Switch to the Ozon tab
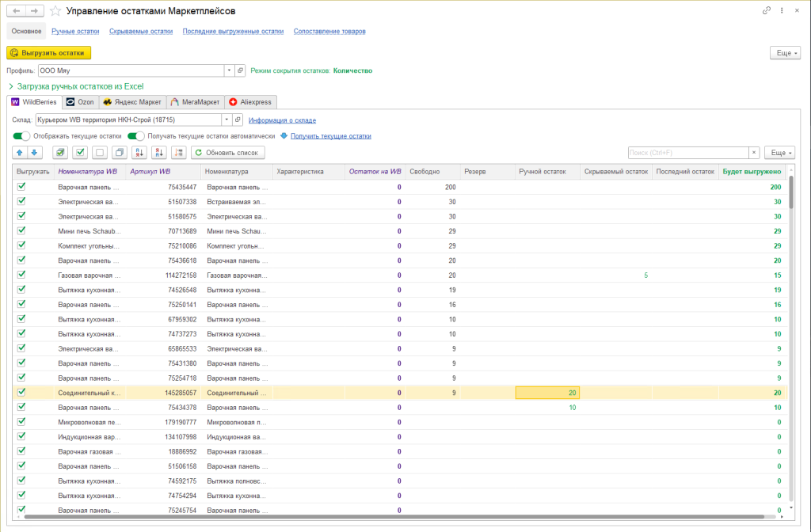 [80, 102]
